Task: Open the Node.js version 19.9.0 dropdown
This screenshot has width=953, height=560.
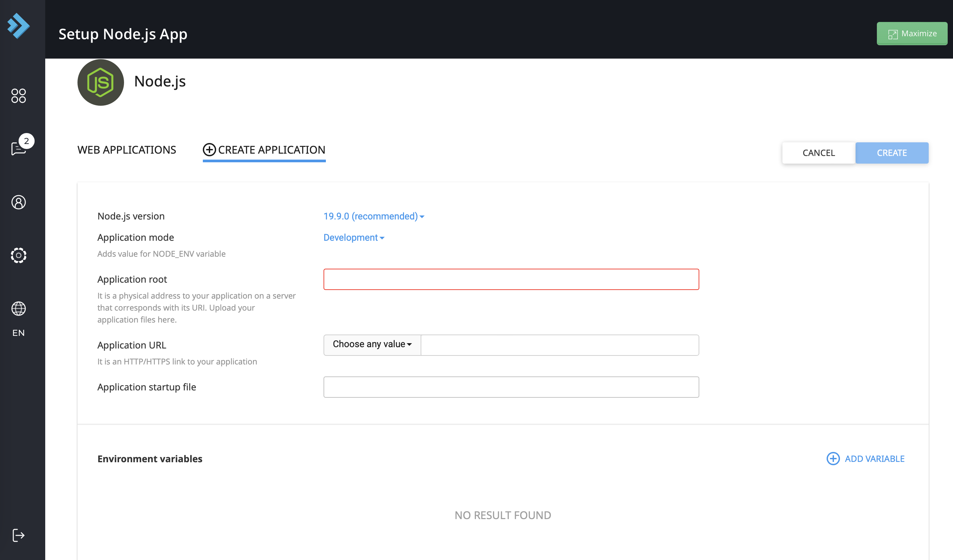Action: [x=374, y=216]
